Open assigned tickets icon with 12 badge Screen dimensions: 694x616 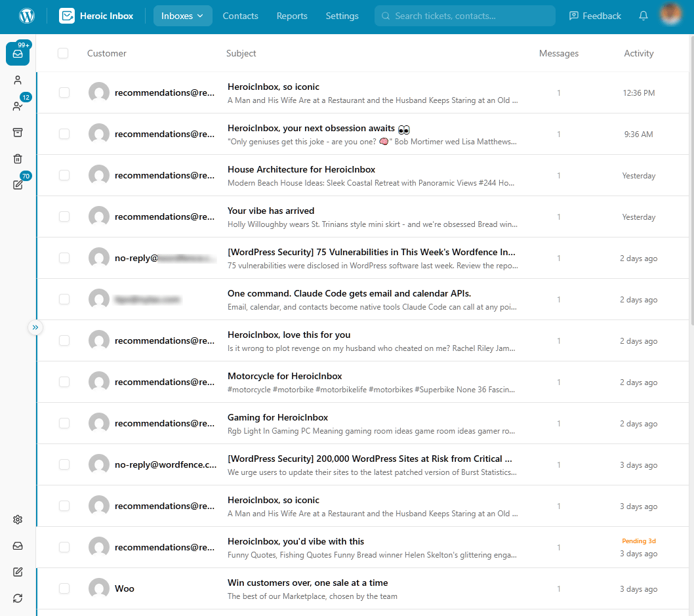pyautogui.click(x=18, y=106)
